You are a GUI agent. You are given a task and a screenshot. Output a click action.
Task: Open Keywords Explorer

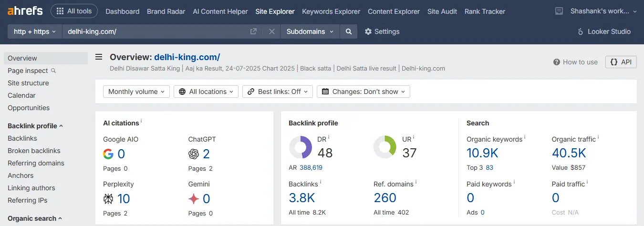pos(331,11)
